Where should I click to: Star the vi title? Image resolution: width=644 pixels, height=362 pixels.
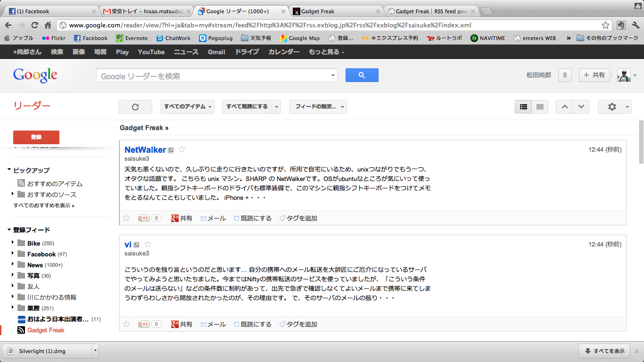148,244
